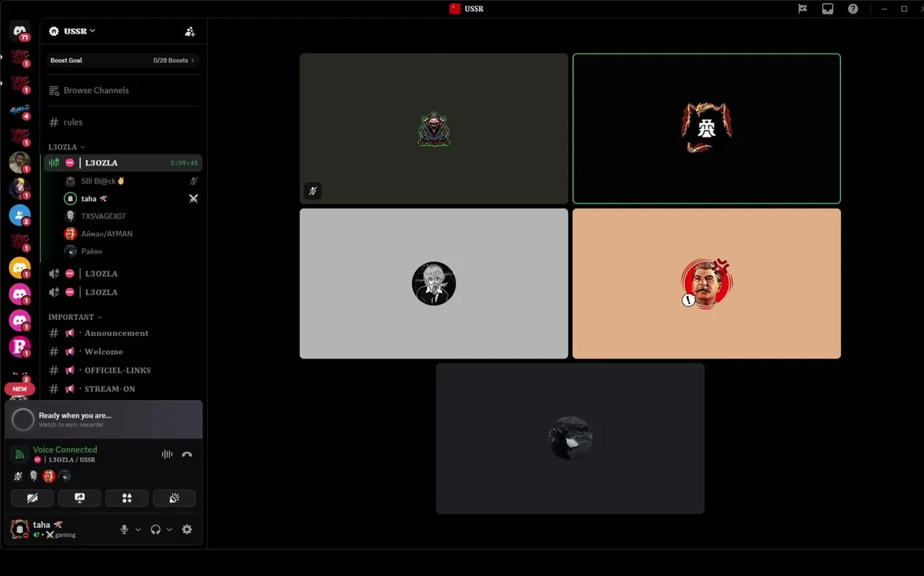Click the flag icon in the title bar

(x=802, y=9)
